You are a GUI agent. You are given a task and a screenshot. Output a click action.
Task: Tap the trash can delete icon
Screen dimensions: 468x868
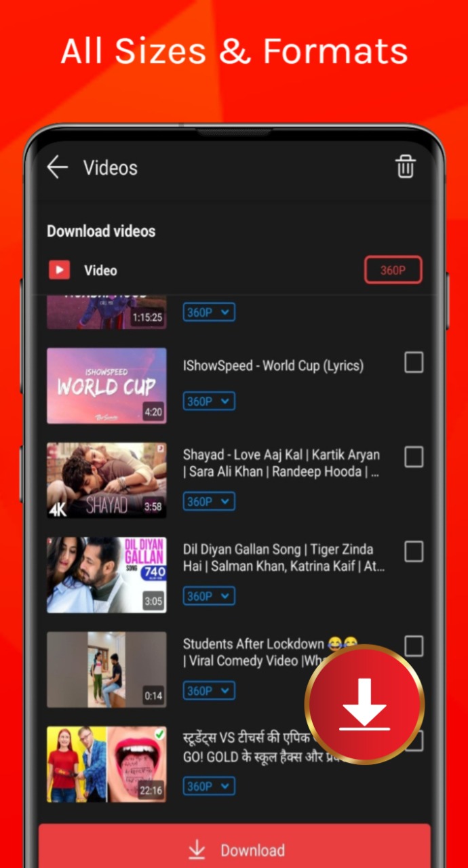(406, 166)
